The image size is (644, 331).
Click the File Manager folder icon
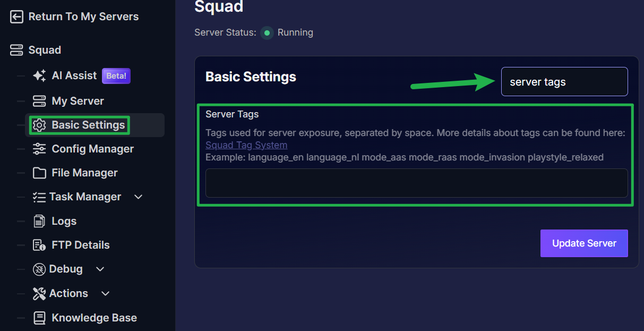(39, 173)
